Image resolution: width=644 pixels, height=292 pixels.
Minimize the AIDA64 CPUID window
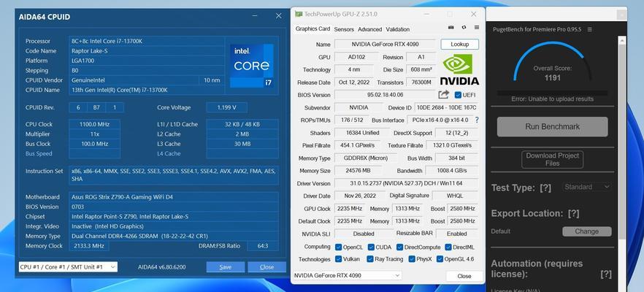click(255, 16)
